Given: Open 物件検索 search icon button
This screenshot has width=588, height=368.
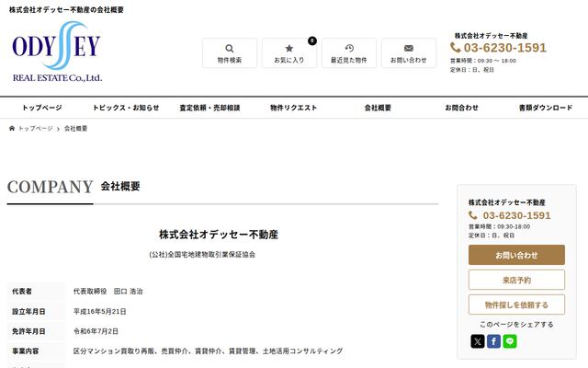Looking at the screenshot, I should tap(230, 53).
